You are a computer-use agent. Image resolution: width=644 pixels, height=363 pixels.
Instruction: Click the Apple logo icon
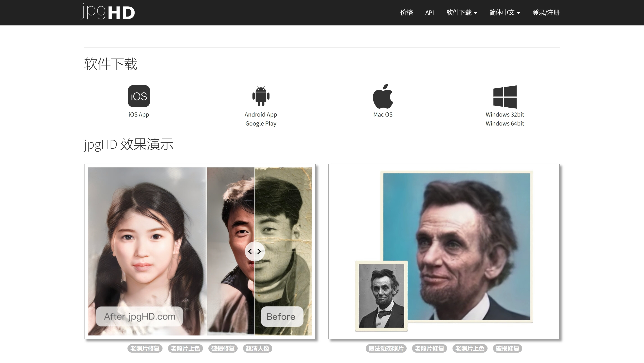383,96
